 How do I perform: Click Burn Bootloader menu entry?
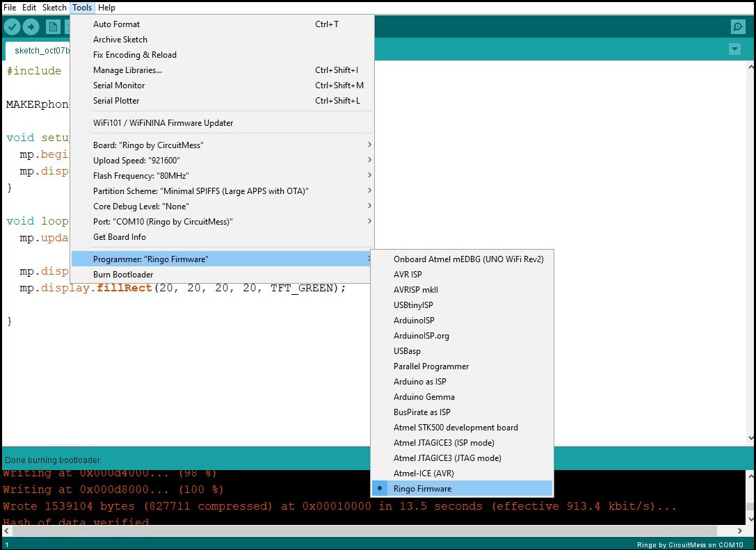pos(123,275)
